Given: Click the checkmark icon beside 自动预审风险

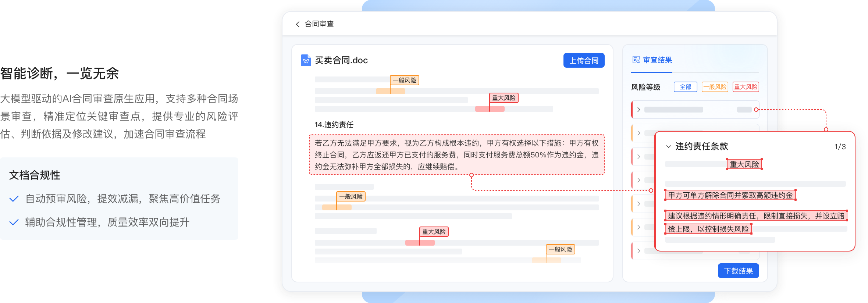Looking at the screenshot, I should click(x=14, y=199).
